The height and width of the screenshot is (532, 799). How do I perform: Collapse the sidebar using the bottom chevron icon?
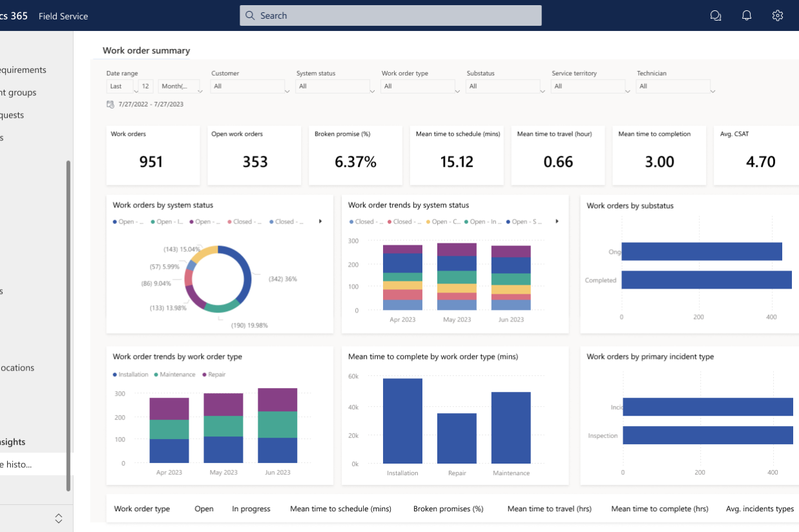[x=58, y=518]
